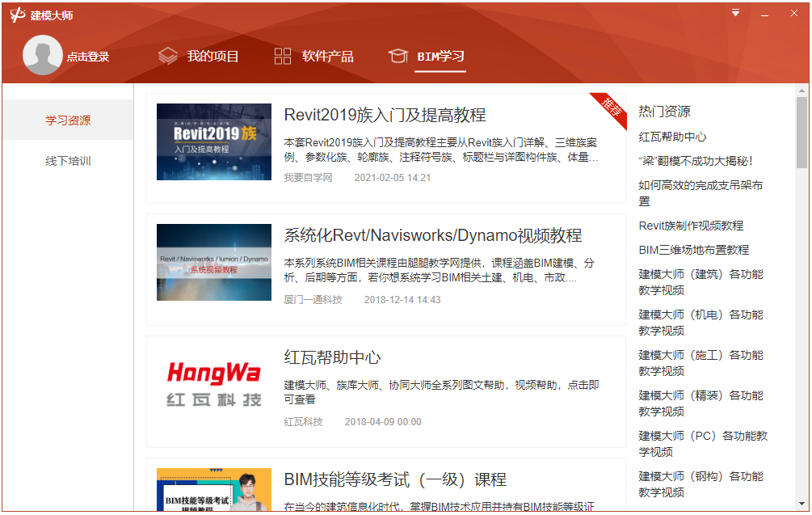Image resolution: width=812 pixels, height=515 pixels.
Task: Click the Revit2019族 course description text
Action: click(x=441, y=150)
